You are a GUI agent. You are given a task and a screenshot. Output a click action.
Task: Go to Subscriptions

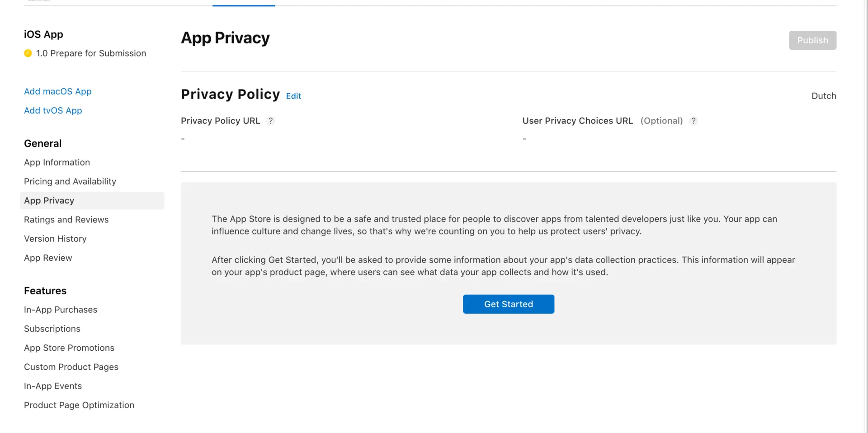coord(52,329)
